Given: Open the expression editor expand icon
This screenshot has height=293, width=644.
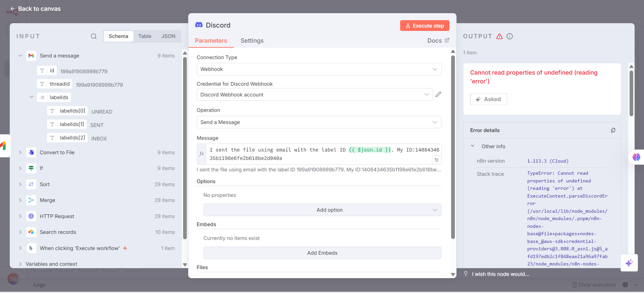Looking at the screenshot, I should [436, 160].
